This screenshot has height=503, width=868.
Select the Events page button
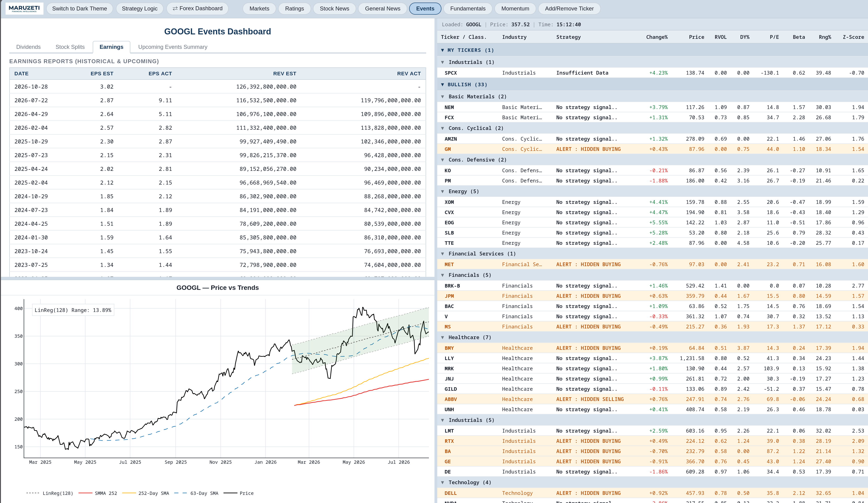tap(425, 9)
